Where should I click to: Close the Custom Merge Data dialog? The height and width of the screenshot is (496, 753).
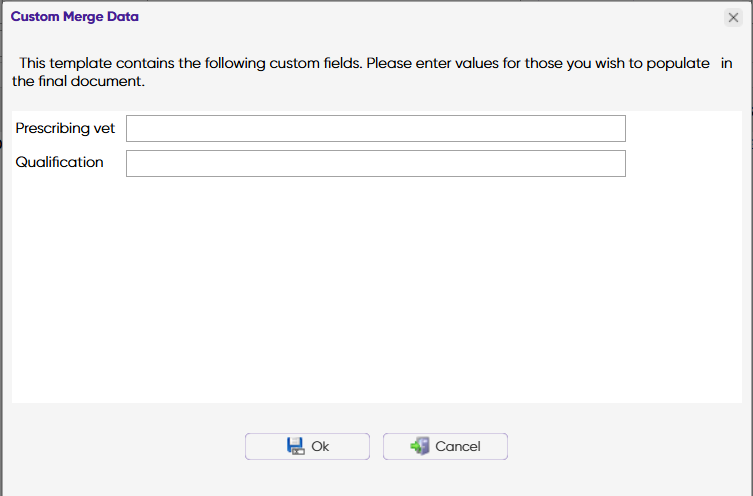pos(733,17)
